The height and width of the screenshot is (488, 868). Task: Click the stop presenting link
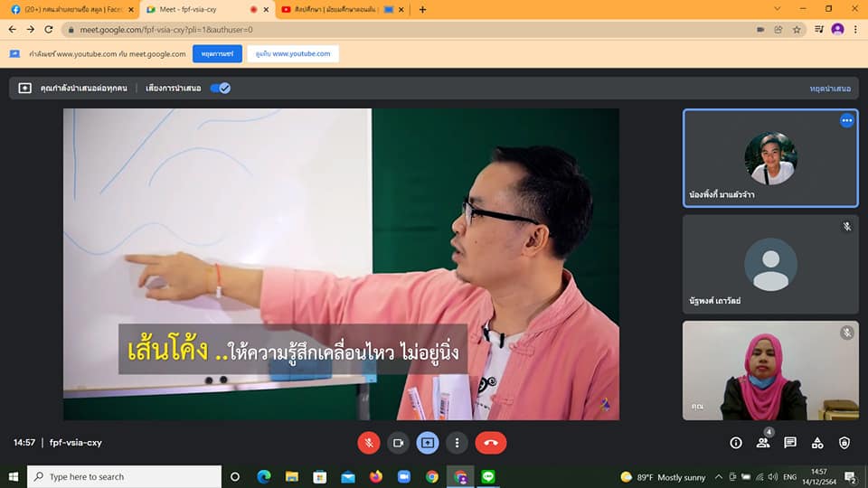(x=829, y=89)
